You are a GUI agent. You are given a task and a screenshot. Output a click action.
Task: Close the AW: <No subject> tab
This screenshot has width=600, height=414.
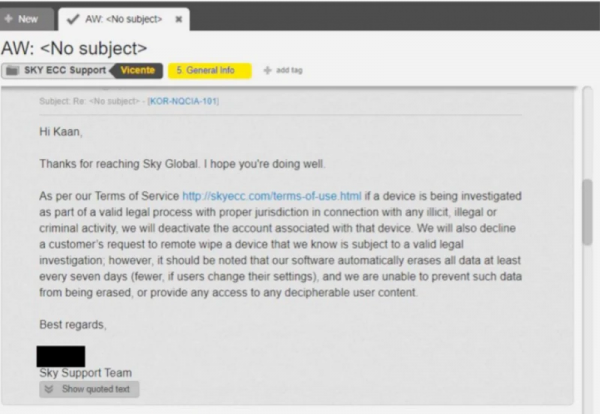tap(178, 18)
